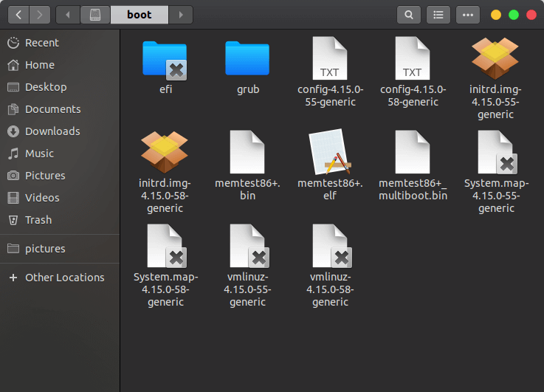544x392 pixels.
Task: Click the boot path bar segment
Action: click(x=139, y=15)
